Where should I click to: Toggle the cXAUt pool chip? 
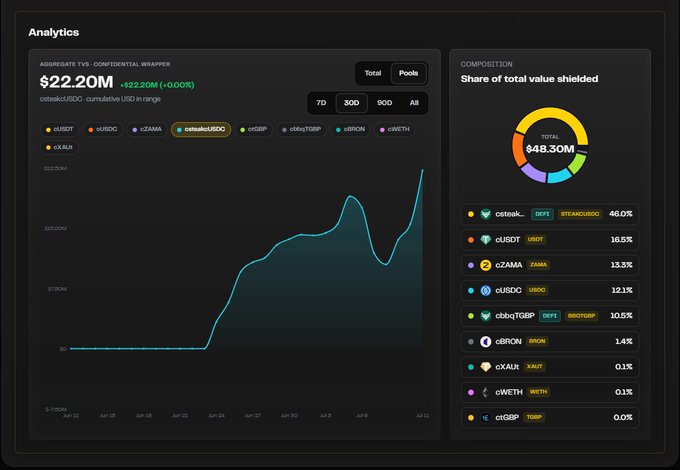coord(59,147)
